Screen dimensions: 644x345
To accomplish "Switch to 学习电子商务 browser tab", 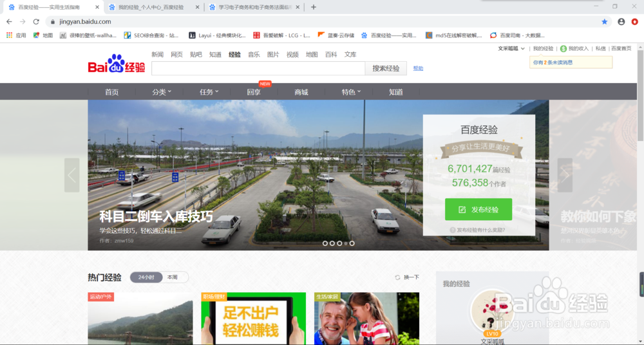I will click(x=254, y=7).
